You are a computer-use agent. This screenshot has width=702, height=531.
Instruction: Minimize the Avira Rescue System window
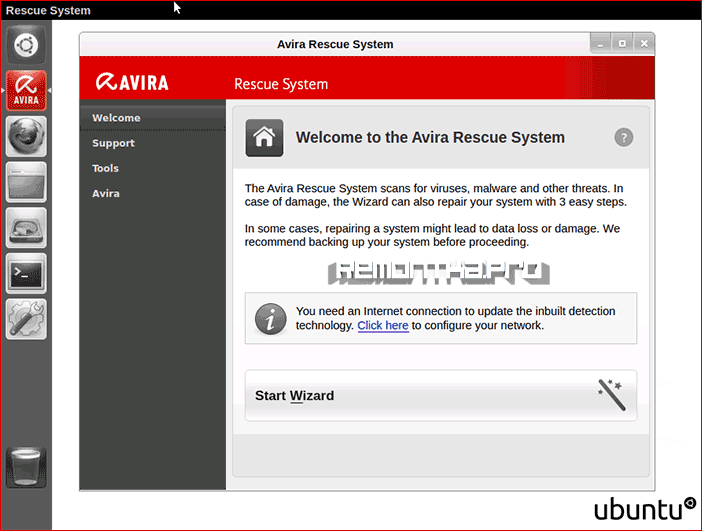click(600, 43)
